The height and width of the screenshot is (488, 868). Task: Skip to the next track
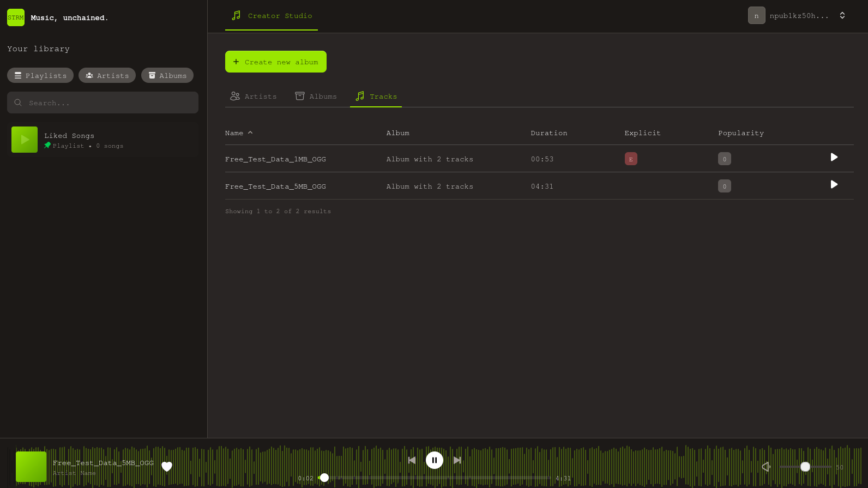coord(457,460)
